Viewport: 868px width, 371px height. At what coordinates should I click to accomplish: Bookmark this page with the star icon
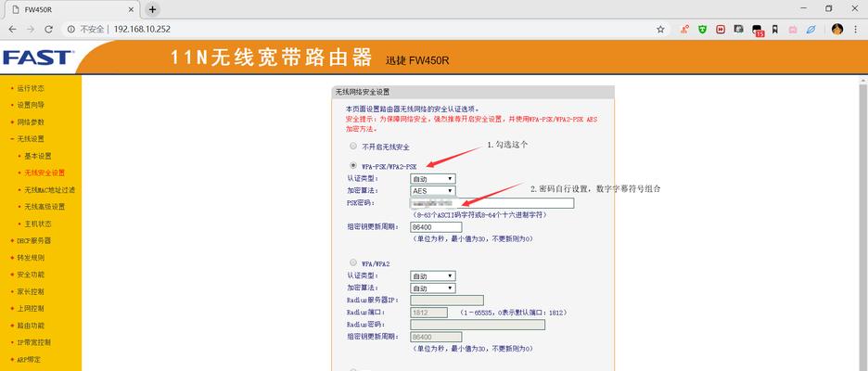tap(660, 30)
